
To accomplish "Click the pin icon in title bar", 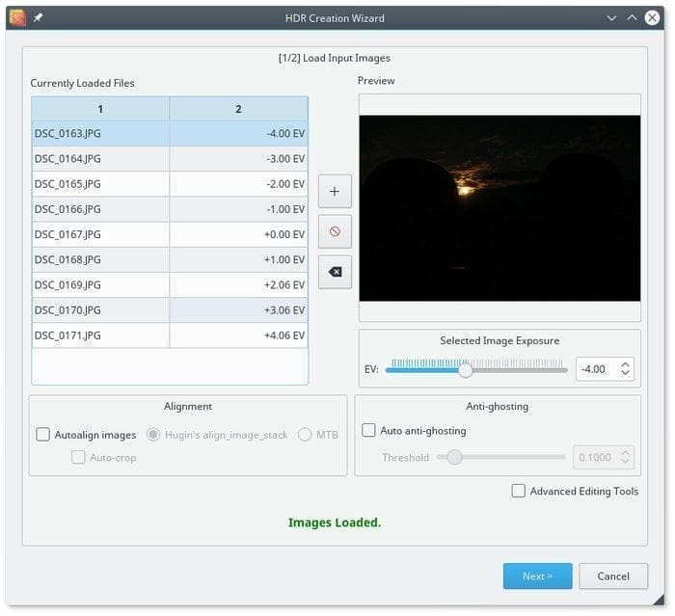I will point(38,17).
